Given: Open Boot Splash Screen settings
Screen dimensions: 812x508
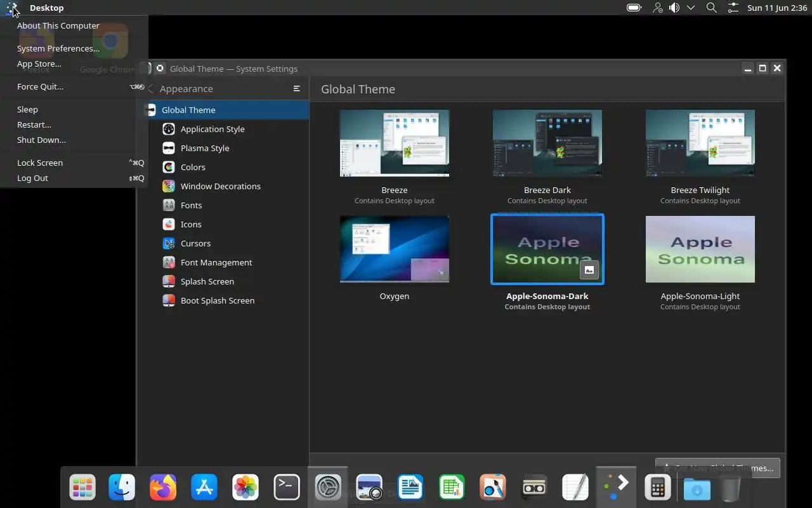Looking at the screenshot, I should coord(223,300).
